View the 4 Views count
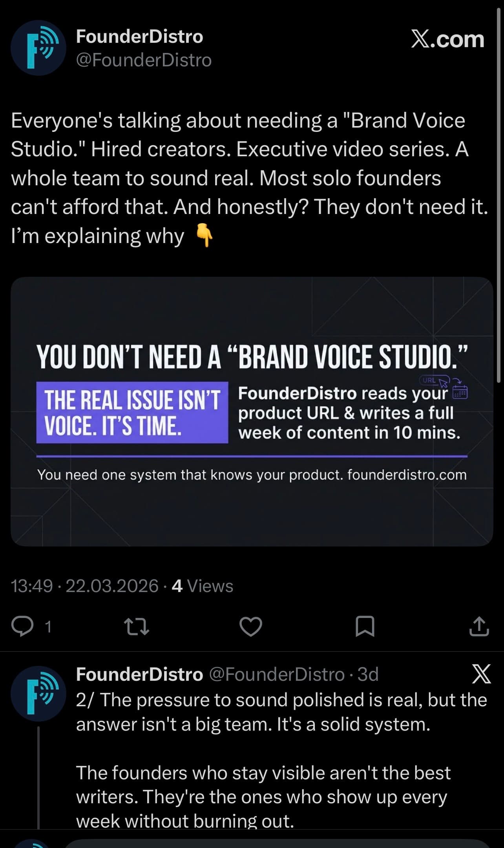 click(x=203, y=586)
